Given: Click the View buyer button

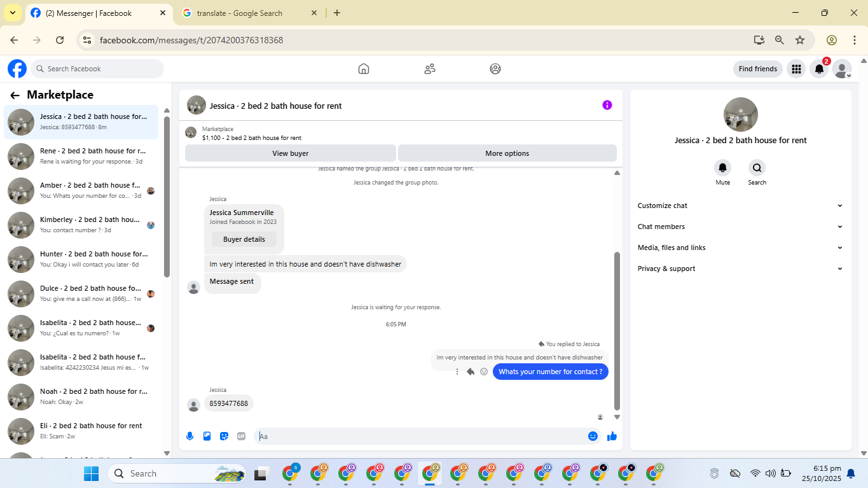Looking at the screenshot, I should point(291,153).
